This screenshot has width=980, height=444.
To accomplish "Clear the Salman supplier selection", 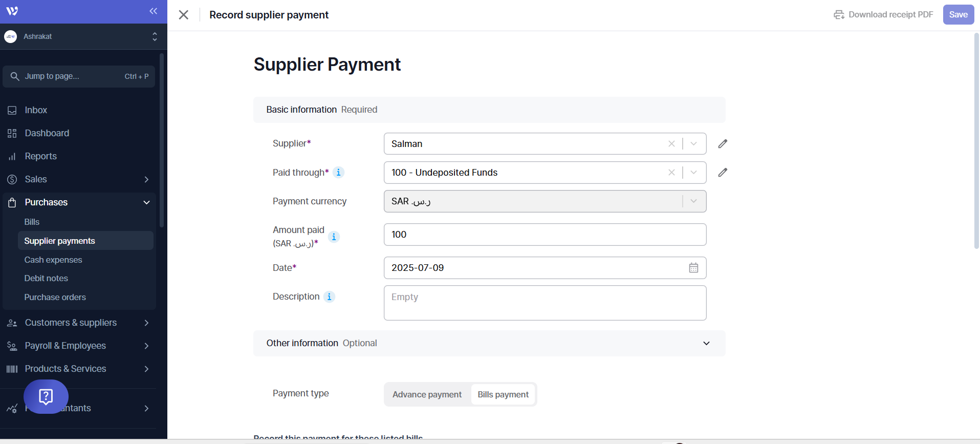I will 671,144.
